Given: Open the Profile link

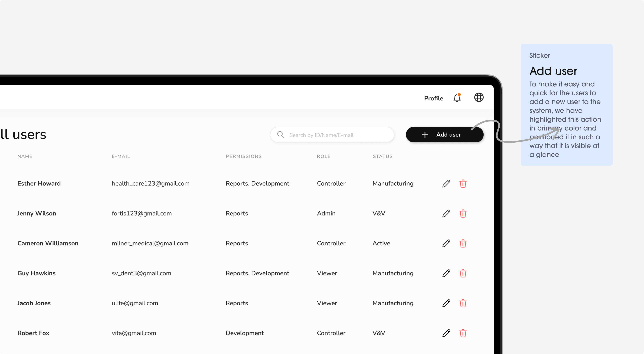Looking at the screenshot, I should point(434,98).
